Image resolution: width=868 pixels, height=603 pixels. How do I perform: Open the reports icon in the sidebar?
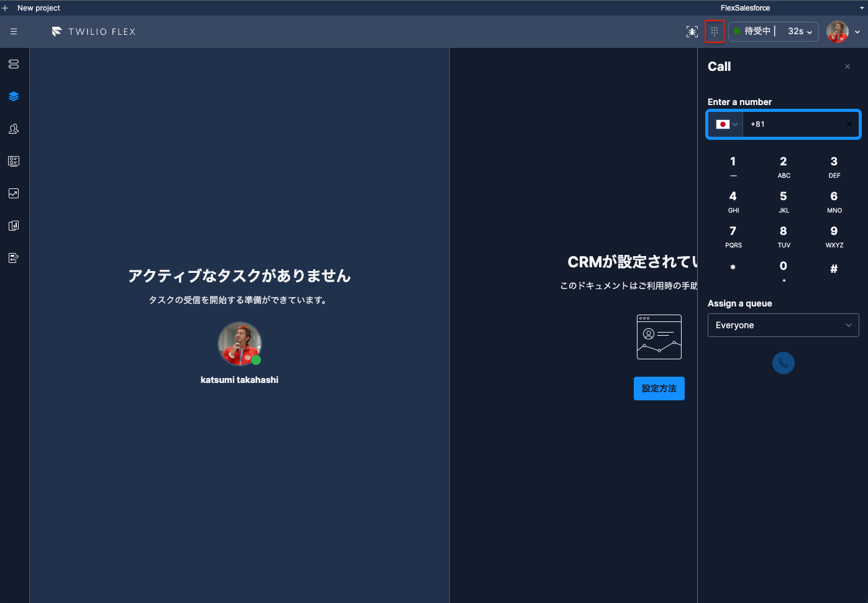[x=13, y=226]
